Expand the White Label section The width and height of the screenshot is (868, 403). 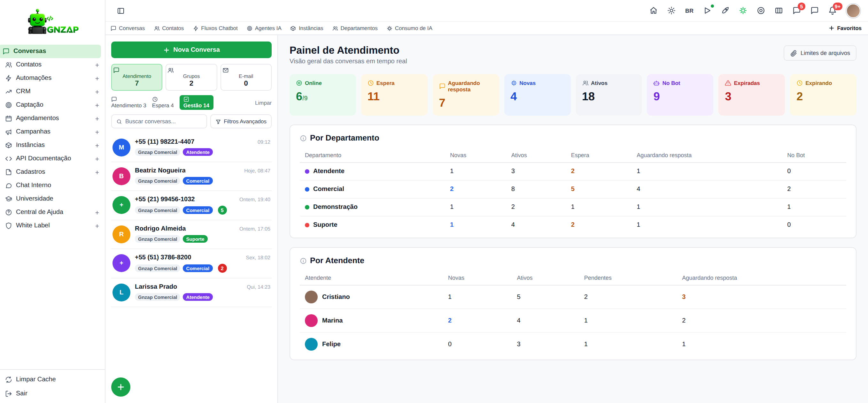(97, 226)
